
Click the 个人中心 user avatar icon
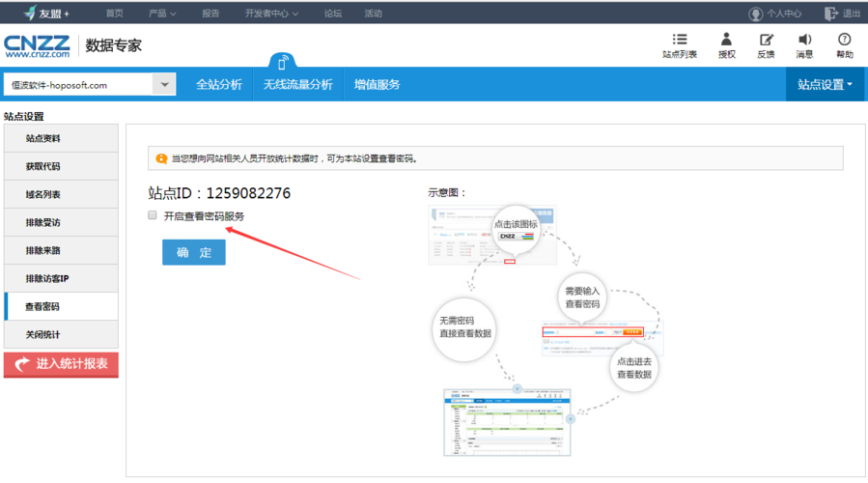[x=755, y=14]
